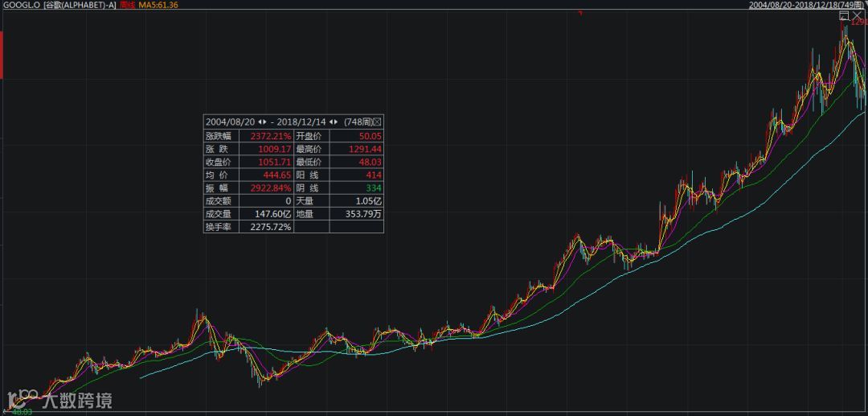Select the 成交额 label cell
The height and width of the screenshot is (416, 868).
[222, 201]
